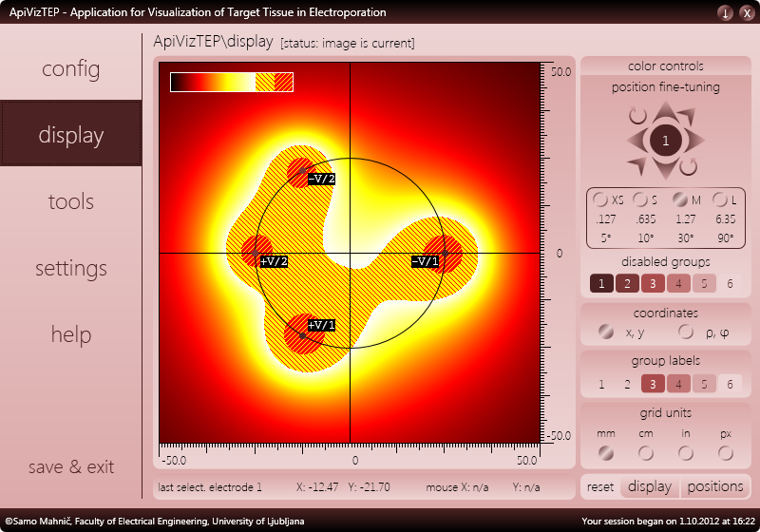This screenshot has height=532, width=760.
Task: Click the upper-right diagonal arrow in fine-tuning
Action: click(687, 117)
